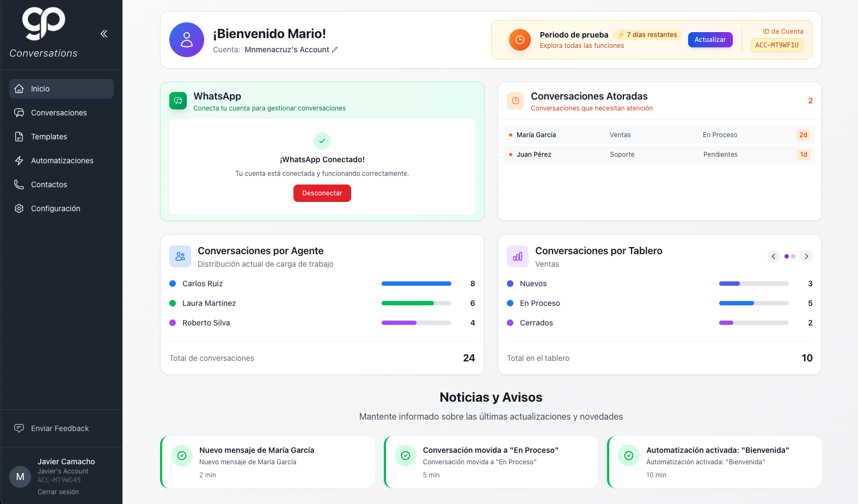This screenshot has height=504, width=858.
Task: Click check icon on María García notice
Action: [x=182, y=456]
